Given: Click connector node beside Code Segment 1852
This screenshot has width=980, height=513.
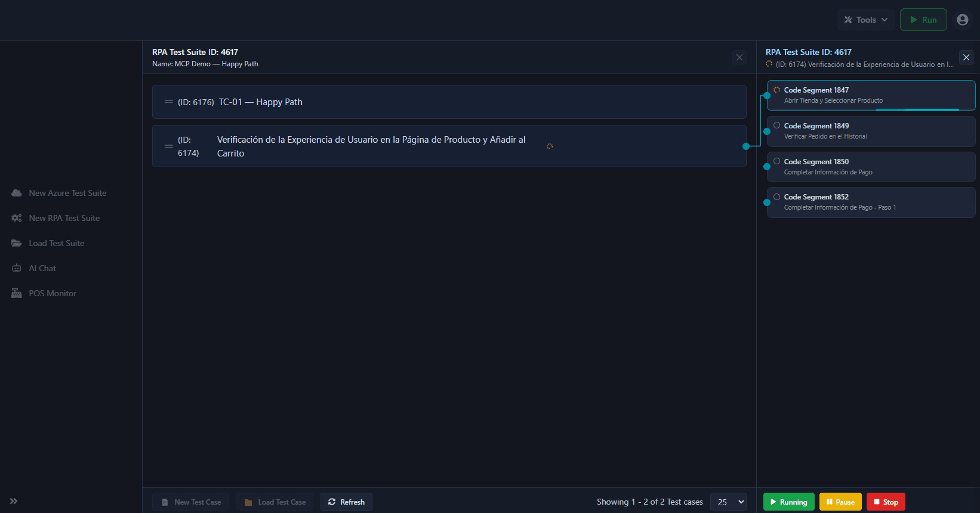Looking at the screenshot, I should (x=767, y=202).
